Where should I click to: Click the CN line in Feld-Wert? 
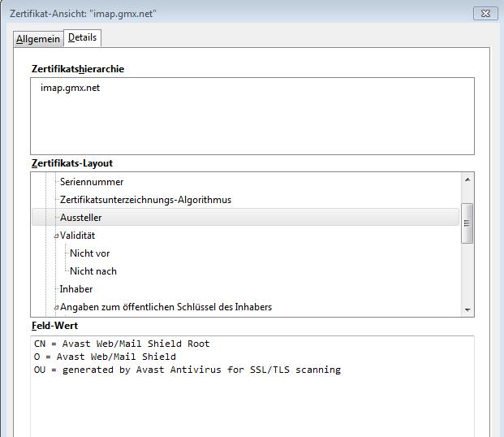[116, 344]
